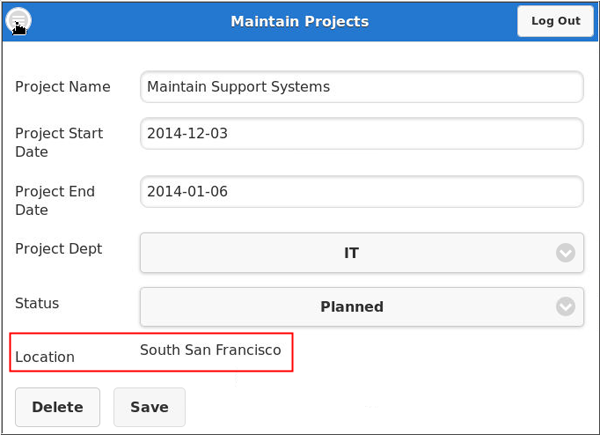Click the Project Dept dropdown arrow icon
Viewport: 600px width, 435px height.
566,253
